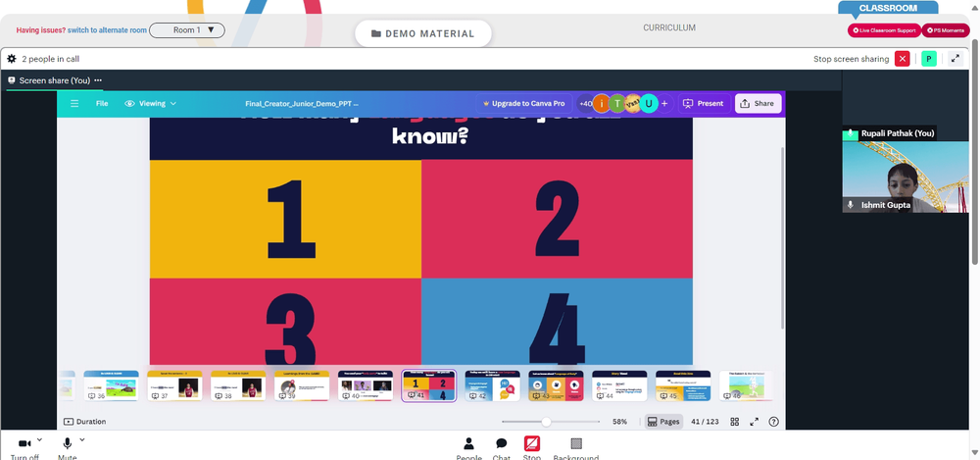This screenshot has width=980, height=460.
Task: Click the 58% zoom level value
Action: point(619,422)
